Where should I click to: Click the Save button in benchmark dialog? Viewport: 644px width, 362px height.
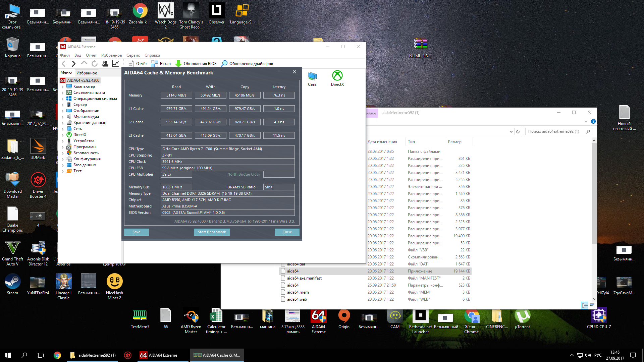click(x=136, y=232)
